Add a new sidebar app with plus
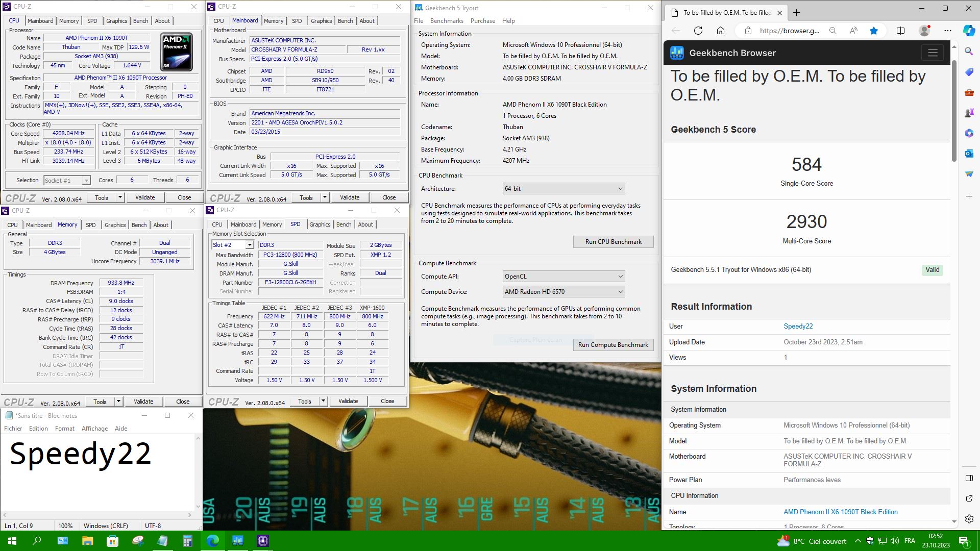980x551 pixels. pos(969,196)
